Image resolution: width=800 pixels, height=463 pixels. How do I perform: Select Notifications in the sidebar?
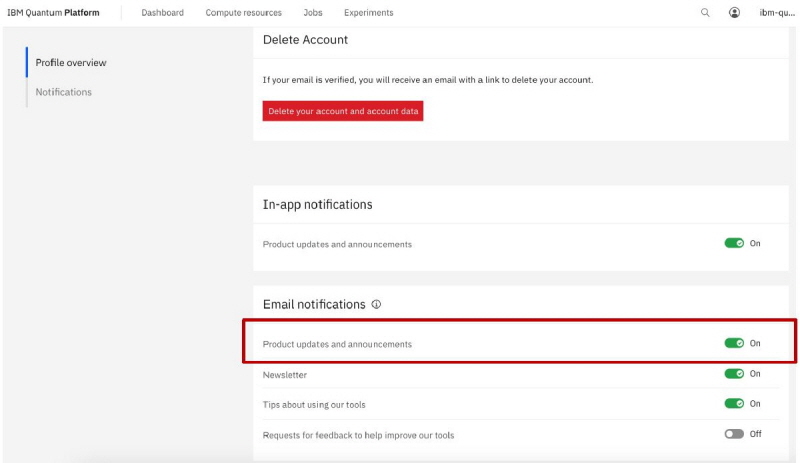pyautogui.click(x=63, y=92)
